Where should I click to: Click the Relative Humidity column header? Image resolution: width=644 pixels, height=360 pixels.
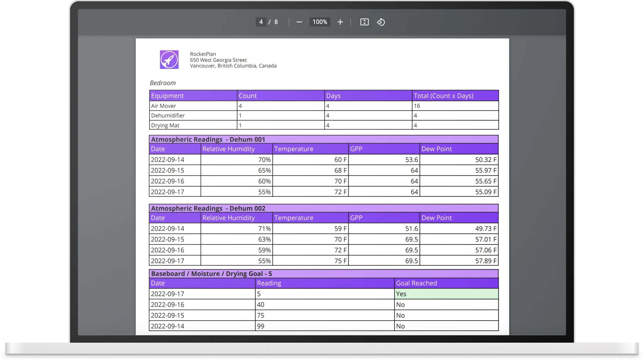click(x=229, y=149)
